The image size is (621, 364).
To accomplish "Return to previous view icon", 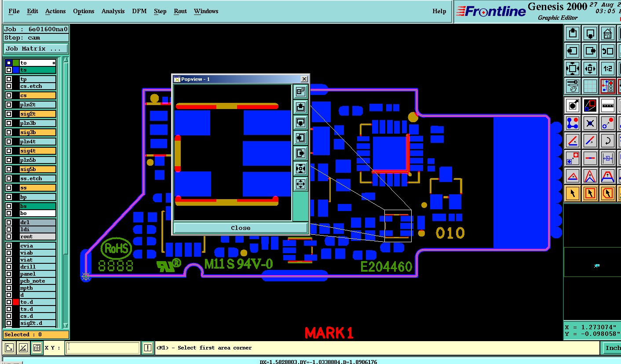I will (x=607, y=51).
